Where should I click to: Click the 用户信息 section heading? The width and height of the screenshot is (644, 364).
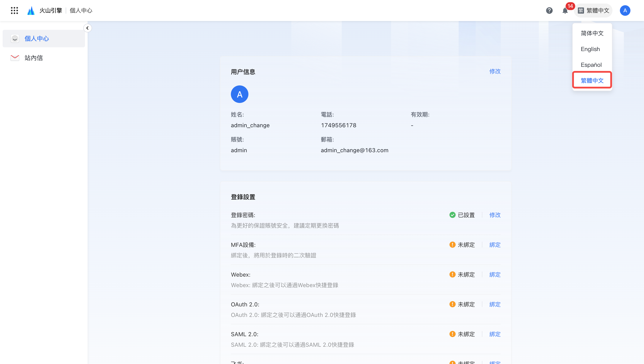point(243,72)
